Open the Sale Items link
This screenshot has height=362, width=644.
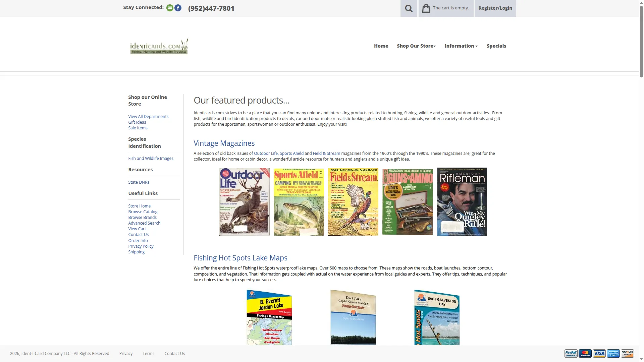point(138,128)
